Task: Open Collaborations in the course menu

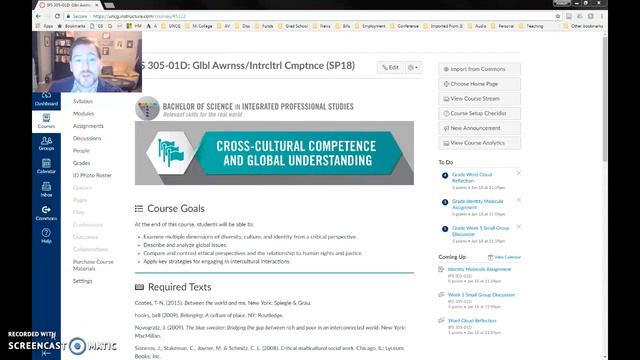Action: pos(91,249)
